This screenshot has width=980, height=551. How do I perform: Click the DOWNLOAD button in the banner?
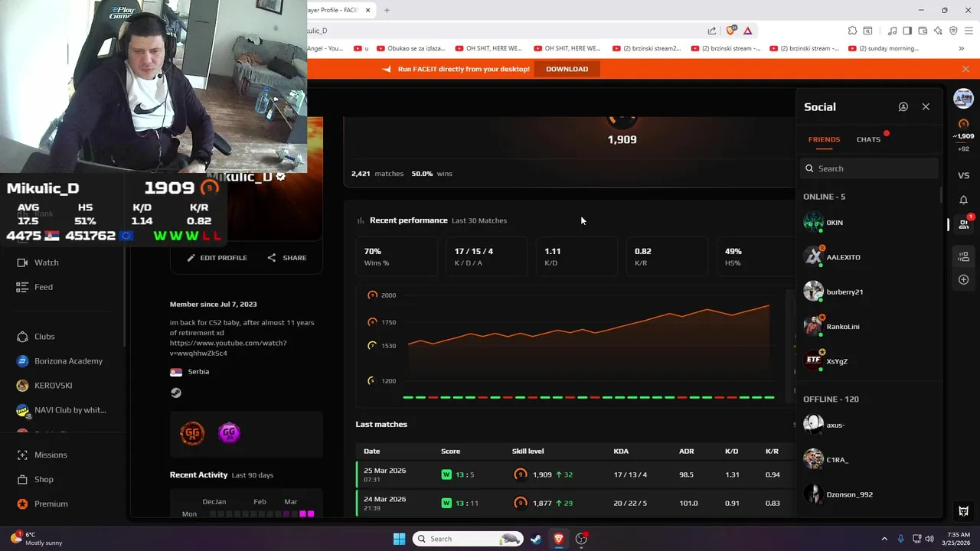pos(567,69)
